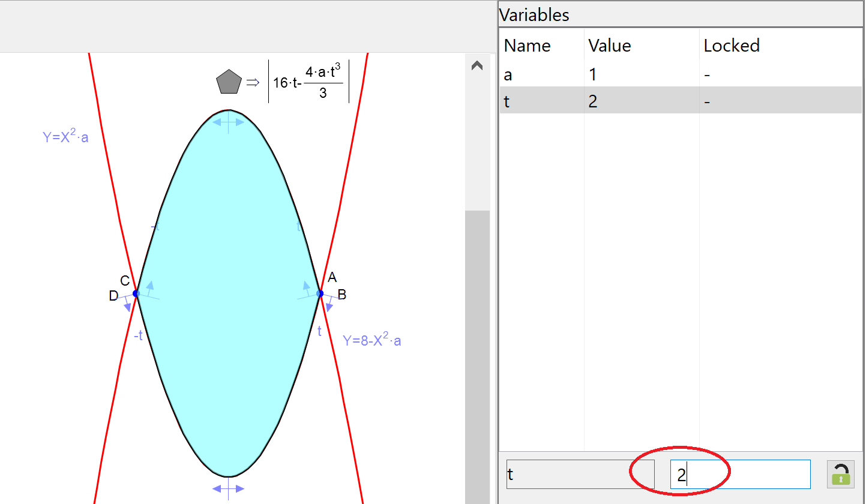This screenshot has width=866, height=504.
Task: Select the gray pentagon area icon
Action: 229,82
